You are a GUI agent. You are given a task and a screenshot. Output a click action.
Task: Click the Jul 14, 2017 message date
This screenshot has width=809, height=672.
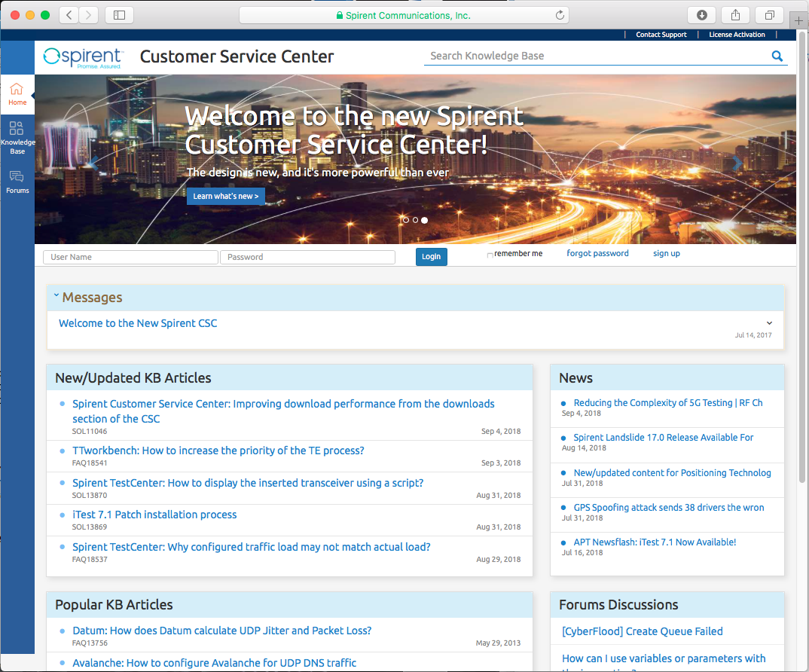(753, 335)
